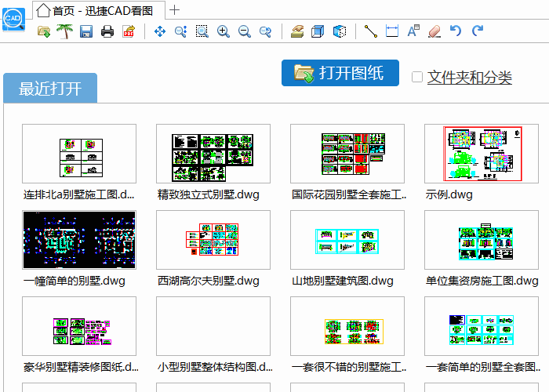
Task: Zoom out with minus magnifier
Action: click(x=245, y=31)
